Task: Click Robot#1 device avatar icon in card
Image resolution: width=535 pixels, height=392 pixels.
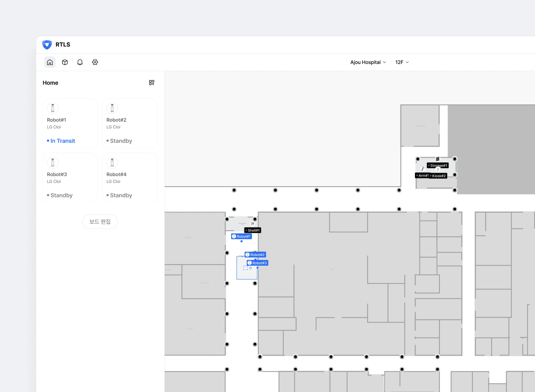Action: click(53, 108)
